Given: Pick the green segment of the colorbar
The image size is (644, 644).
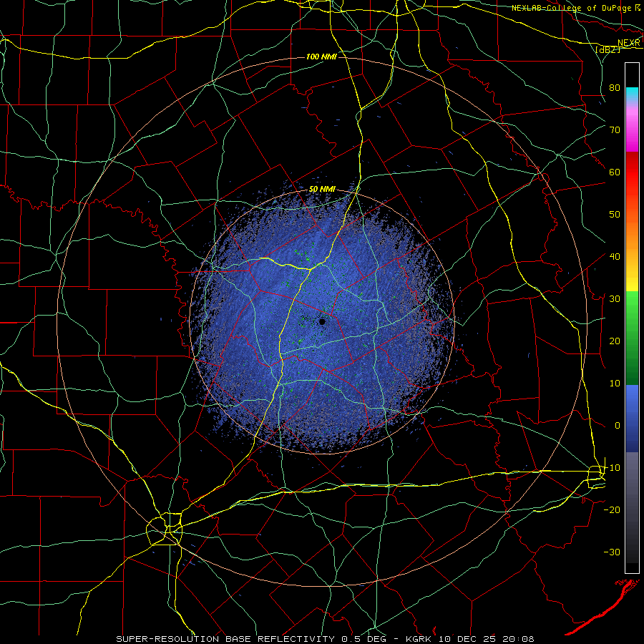Looking at the screenshot, I should point(632,338).
